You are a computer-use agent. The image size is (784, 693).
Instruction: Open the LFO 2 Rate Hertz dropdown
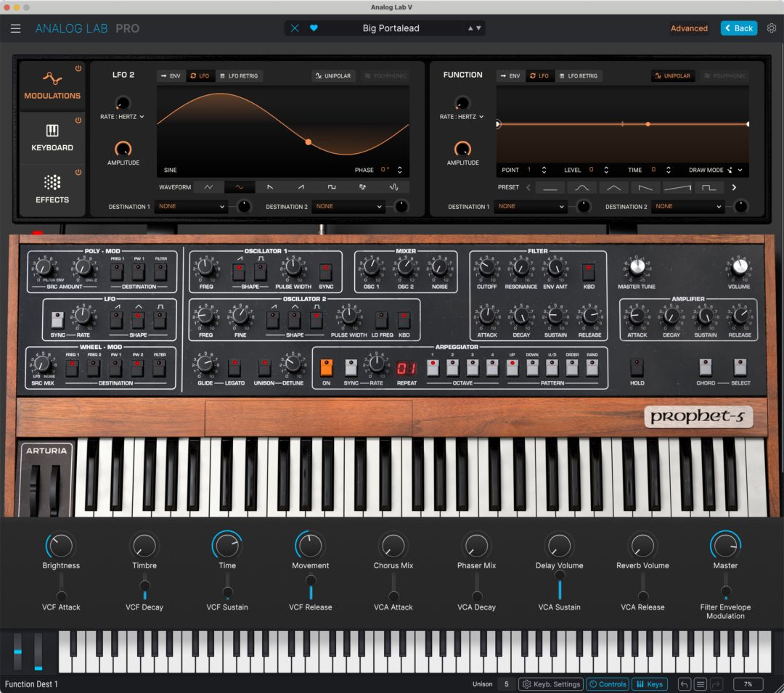pos(122,117)
